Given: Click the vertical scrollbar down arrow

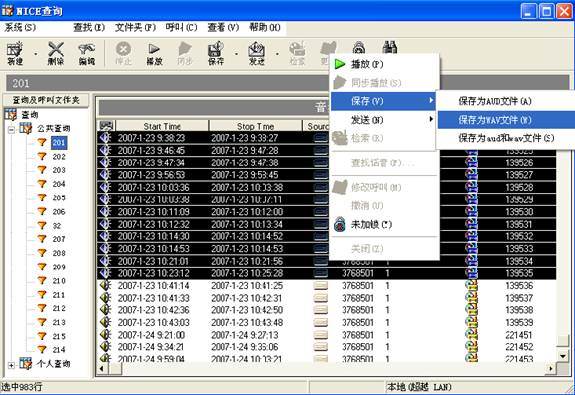Looking at the screenshot, I should tap(563, 355).
